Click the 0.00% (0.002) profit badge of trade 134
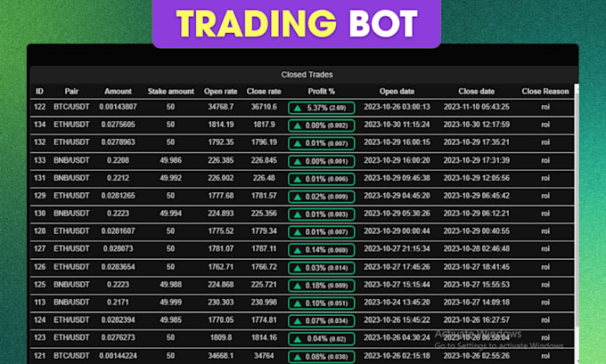The height and width of the screenshot is (364, 606). [322, 125]
